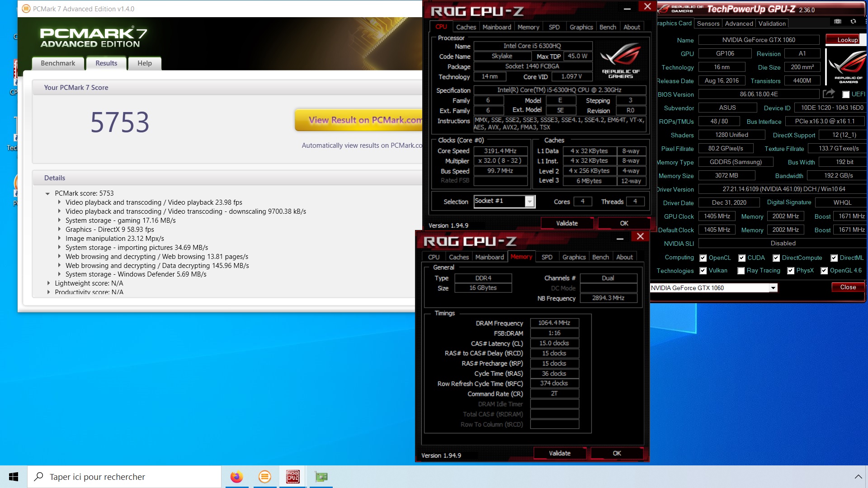Click the DRAM Frequency 1064.4 MHz value
Screen dimensions: 868x488
[554, 323]
